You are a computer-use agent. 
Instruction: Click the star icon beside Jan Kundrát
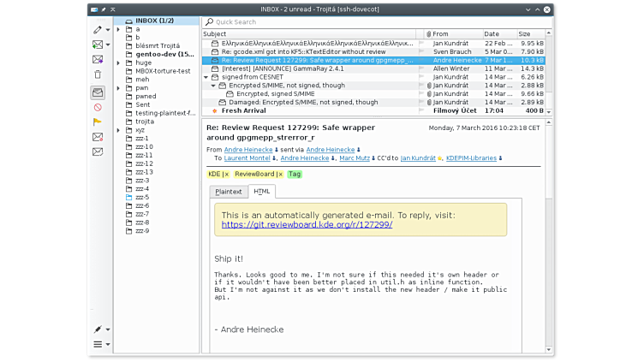pyautogui.click(x=439, y=158)
